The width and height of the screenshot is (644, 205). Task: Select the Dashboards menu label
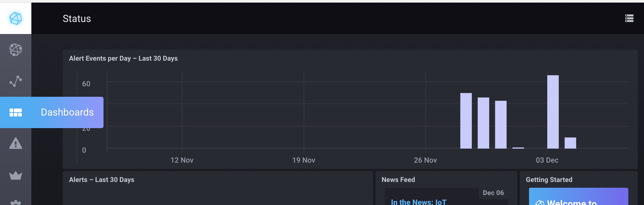pos(67,112)
